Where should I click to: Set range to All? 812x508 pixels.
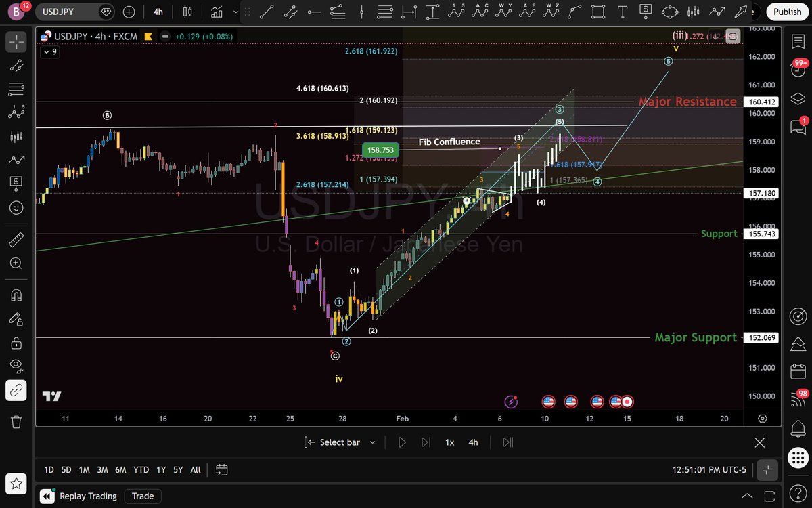point(196,469)
